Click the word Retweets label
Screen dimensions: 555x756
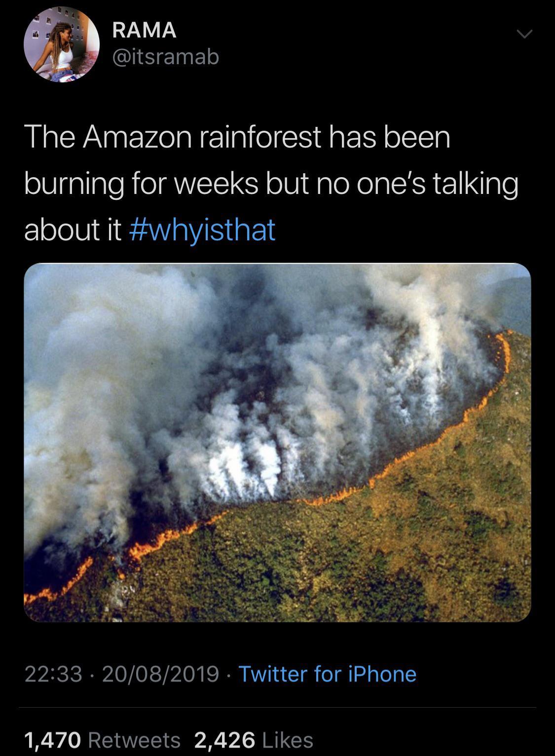(x=134, y=740)
